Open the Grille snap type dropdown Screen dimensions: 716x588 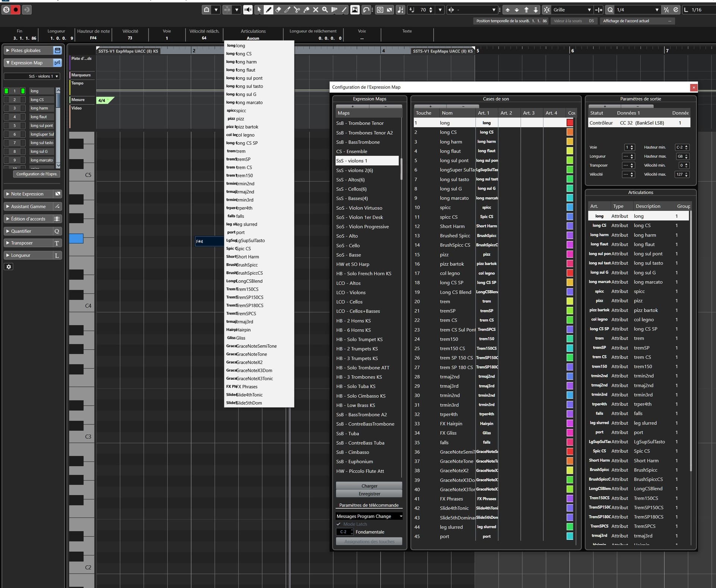click(x=571, y=10)
